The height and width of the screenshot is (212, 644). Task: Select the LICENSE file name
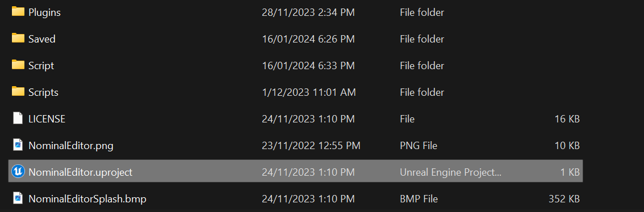tap(47, 120)
